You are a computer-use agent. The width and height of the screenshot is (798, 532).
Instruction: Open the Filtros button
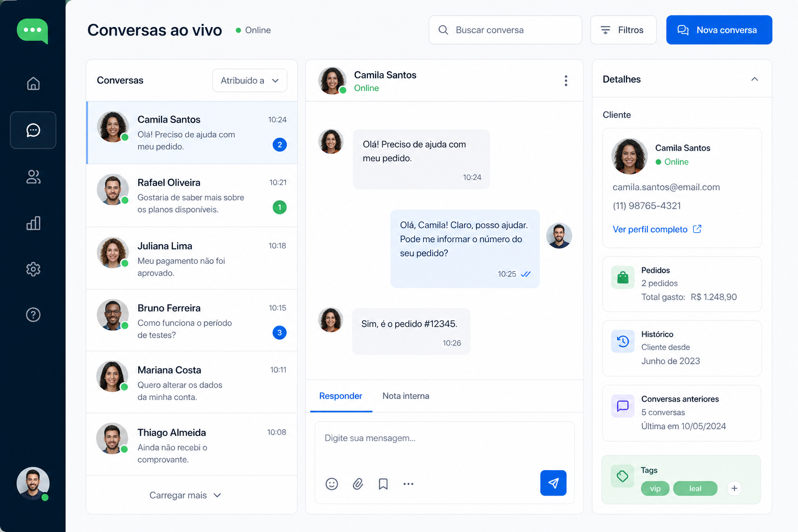[x=623, y=30]
